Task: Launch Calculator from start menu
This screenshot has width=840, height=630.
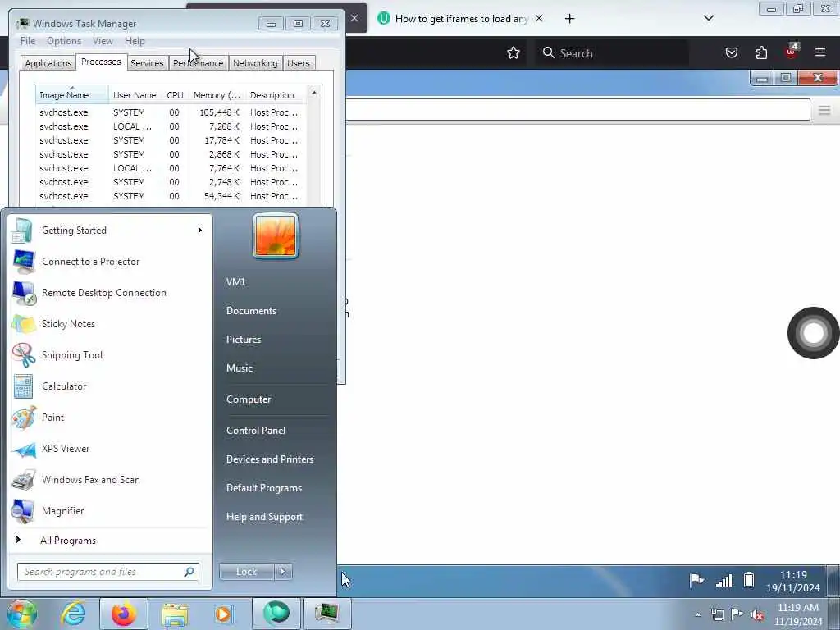Action: 110,386
